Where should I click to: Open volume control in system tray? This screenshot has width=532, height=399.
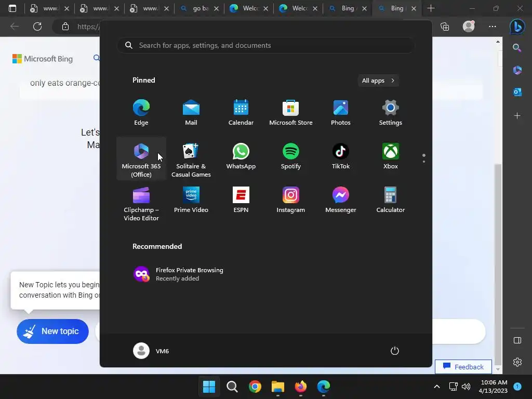click(466, 387)
